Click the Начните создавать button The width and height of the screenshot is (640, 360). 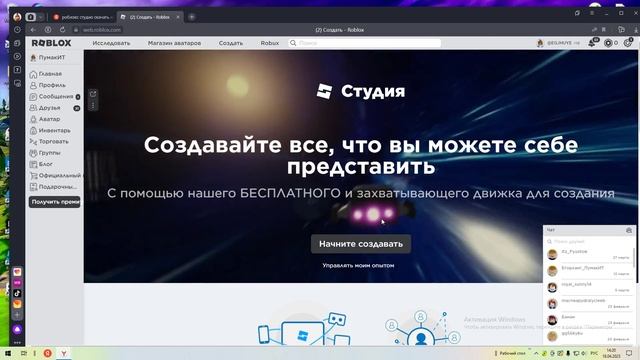[361, 244]
